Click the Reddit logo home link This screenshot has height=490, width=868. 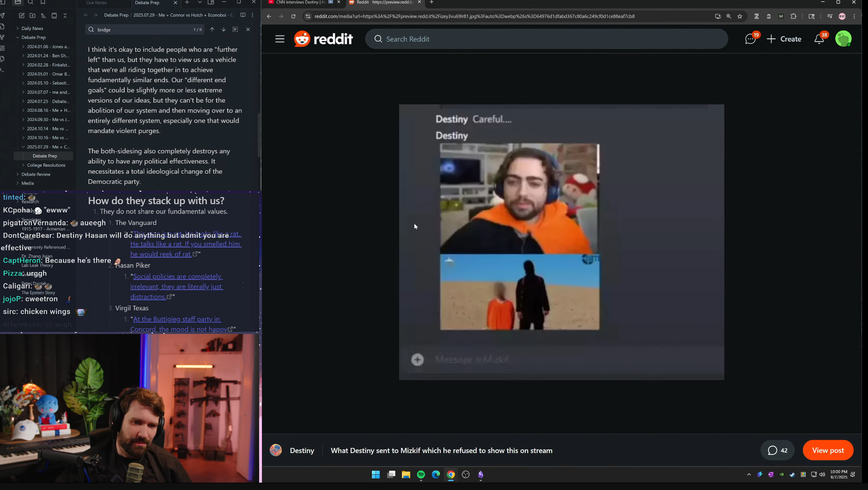pyautogui.click(x=323, y=39)
